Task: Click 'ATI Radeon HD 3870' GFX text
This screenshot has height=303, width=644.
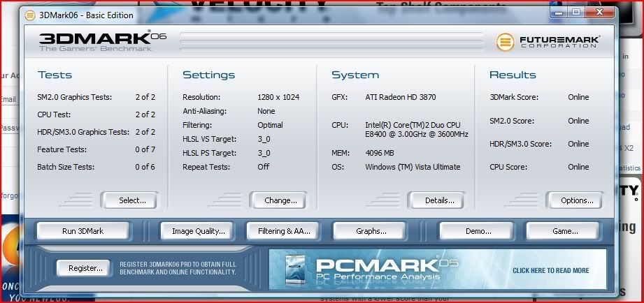Action: coord(401,97)
